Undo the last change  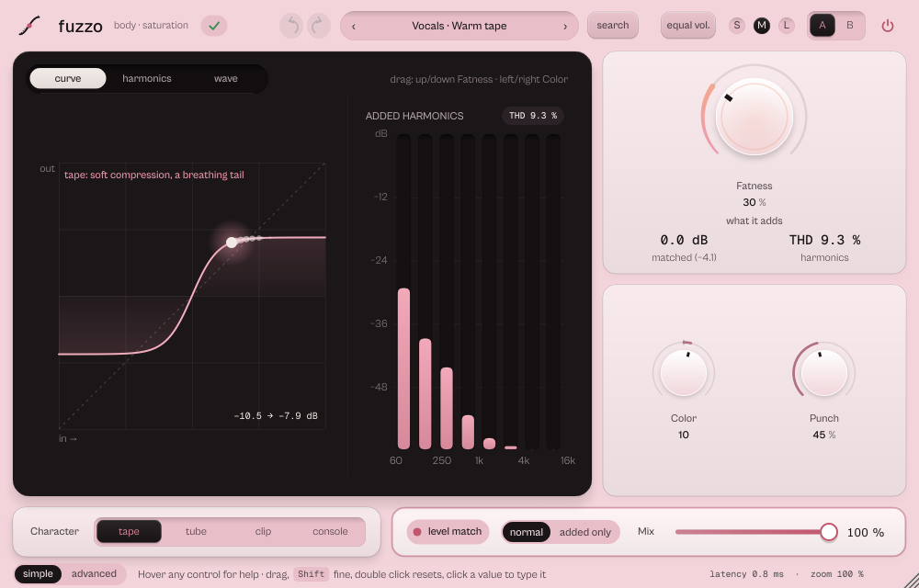pos(291,26)
